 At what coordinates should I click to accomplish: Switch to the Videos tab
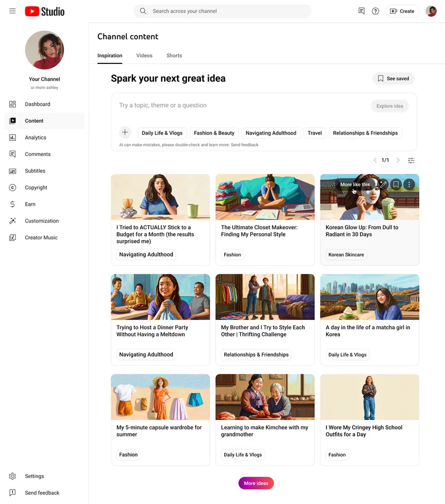(144, 56)
